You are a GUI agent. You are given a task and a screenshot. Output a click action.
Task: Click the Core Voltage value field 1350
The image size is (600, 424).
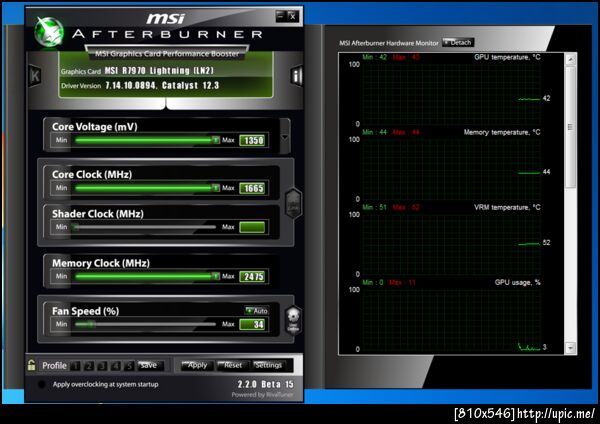254,140
